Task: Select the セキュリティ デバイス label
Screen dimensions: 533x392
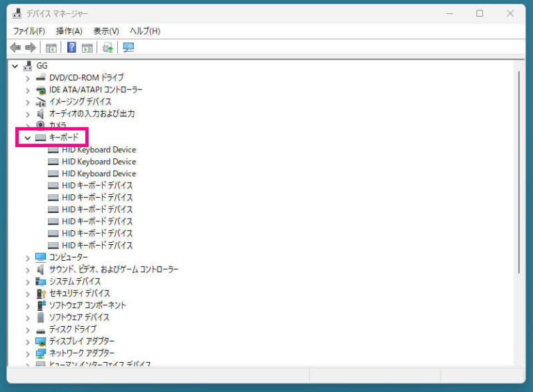Action: point(80,293)
